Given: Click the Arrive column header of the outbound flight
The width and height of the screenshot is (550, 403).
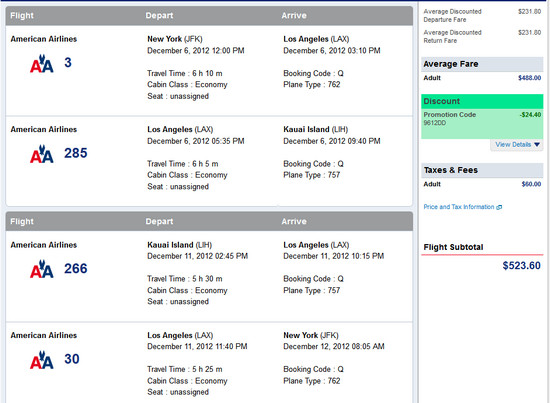Looking at the screenshot, I should [x=294, y=16].
